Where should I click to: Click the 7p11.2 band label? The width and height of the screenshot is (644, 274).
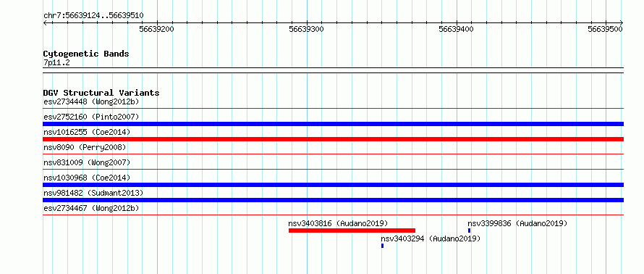[56, 63]
